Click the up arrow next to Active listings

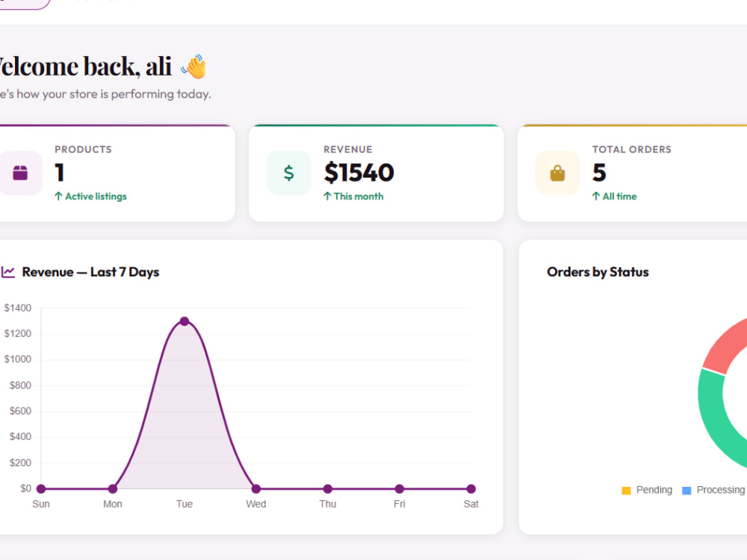pyautogui.click(x=58, y=196)
